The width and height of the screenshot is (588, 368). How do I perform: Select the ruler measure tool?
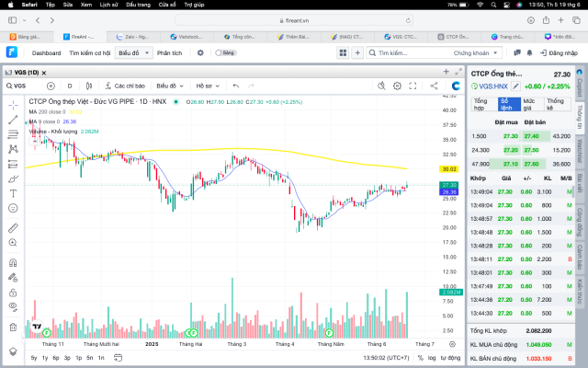pyautogui.click(x=13, y=228)
